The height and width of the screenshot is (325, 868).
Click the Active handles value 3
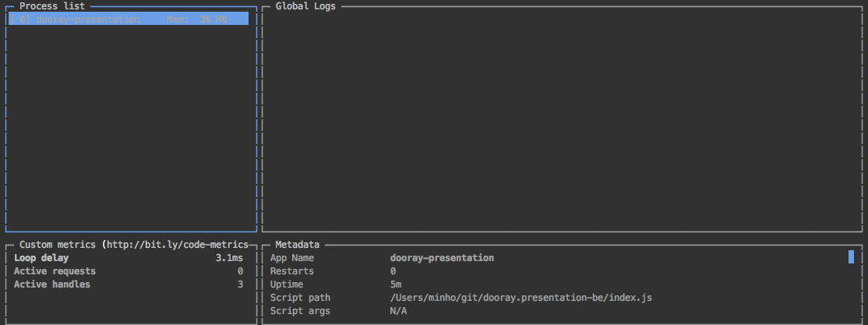[x=240, y=284]
